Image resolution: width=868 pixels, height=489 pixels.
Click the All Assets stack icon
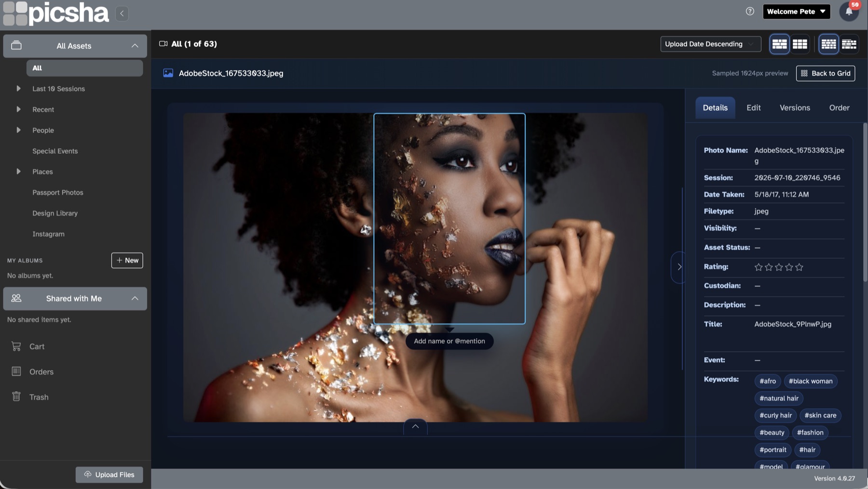16,45
